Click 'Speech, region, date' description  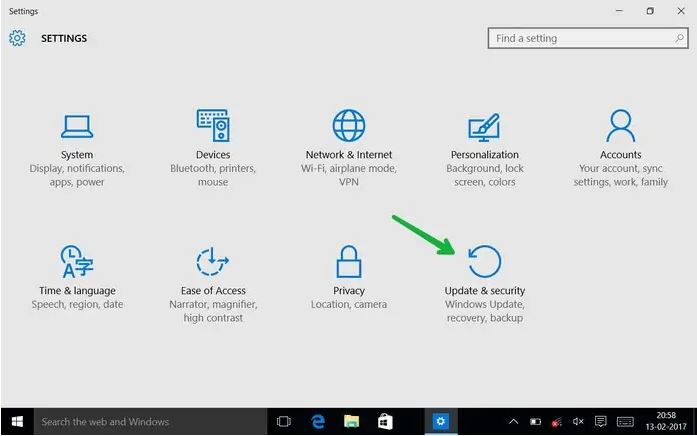pyautogui.click(x=77, y=304)
